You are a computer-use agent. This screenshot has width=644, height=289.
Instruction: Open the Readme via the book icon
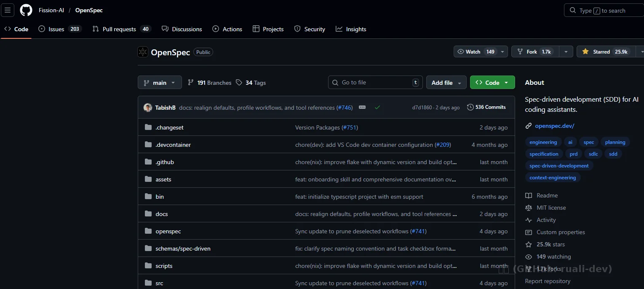(529, 195)
